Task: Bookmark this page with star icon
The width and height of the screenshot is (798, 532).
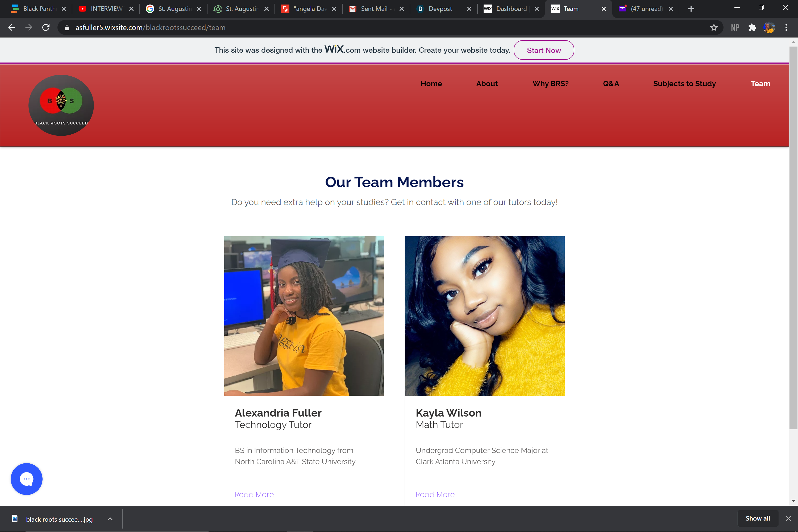Action: 713,27
